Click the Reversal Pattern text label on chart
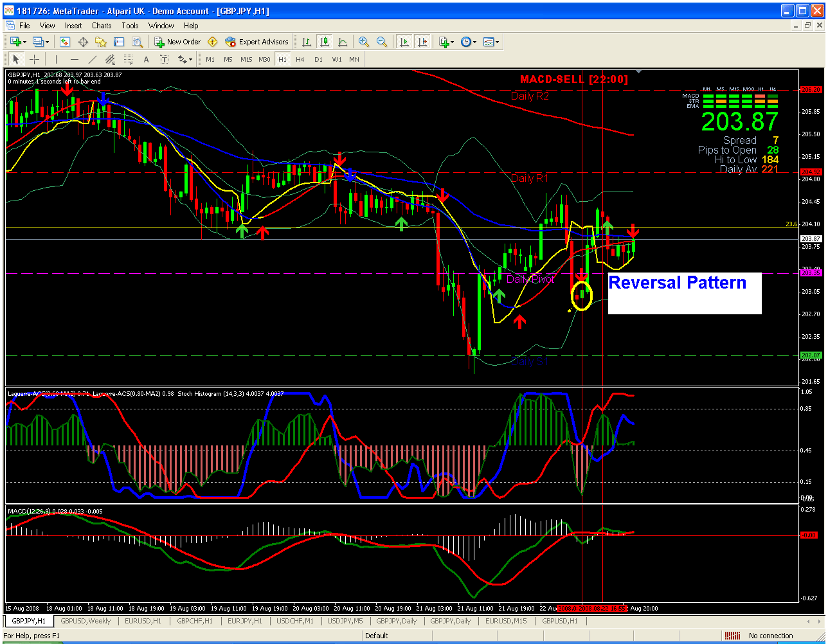Viewport: 828px width, 644px height. (x=678, y=283)
